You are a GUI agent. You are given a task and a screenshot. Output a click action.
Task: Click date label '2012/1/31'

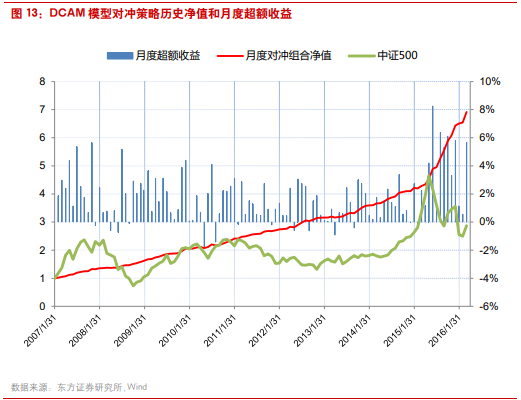tap(266, 330)
